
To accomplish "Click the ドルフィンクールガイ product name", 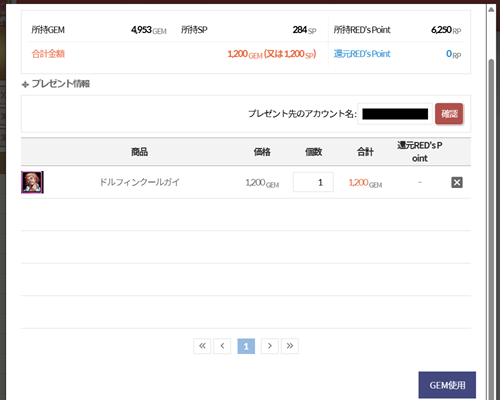I will 140,182.
